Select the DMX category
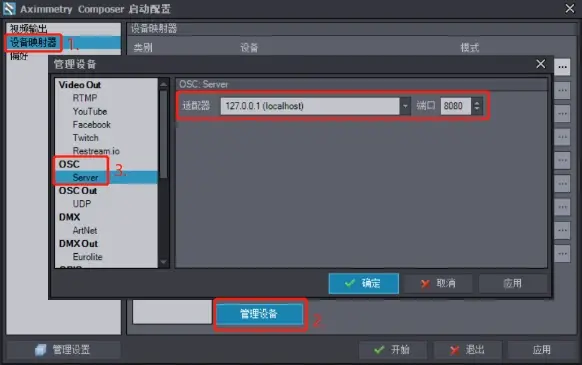Viewport: 582px width, 365px height. [x=69, y=217]
